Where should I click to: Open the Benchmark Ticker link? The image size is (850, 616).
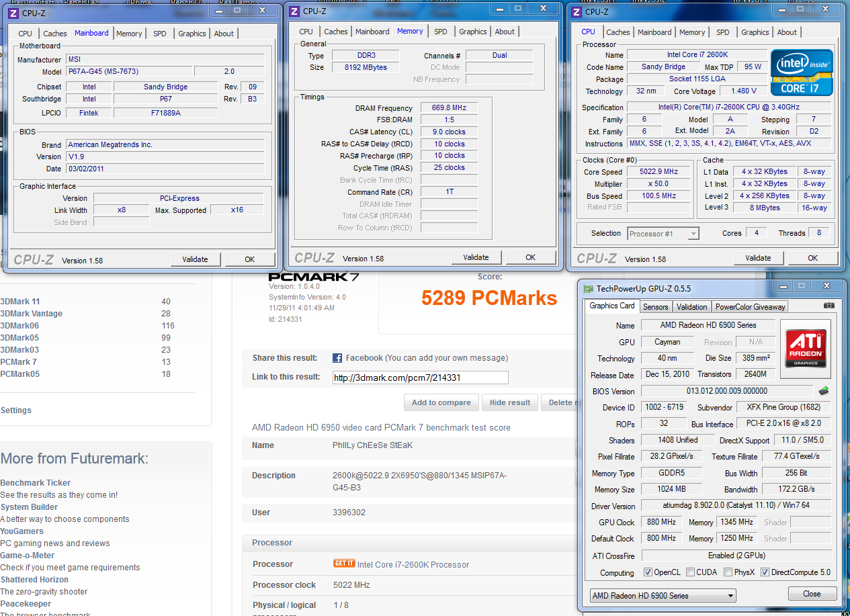coord(35,483)
